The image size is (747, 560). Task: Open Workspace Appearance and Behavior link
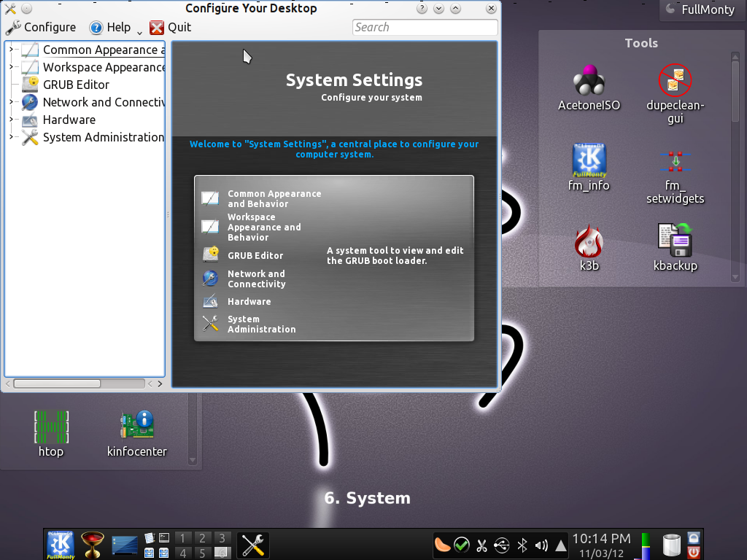tap(264, 227)
